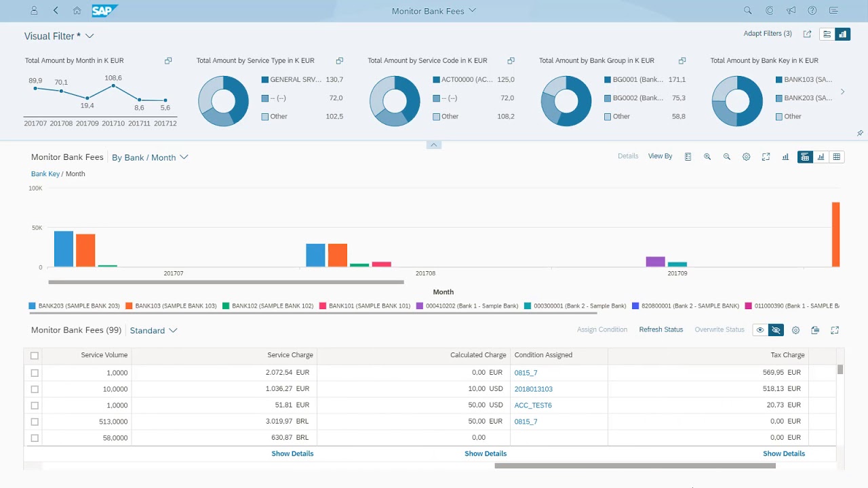
Task: Show next visual filter with right chevron
Action: pos(843,91)
